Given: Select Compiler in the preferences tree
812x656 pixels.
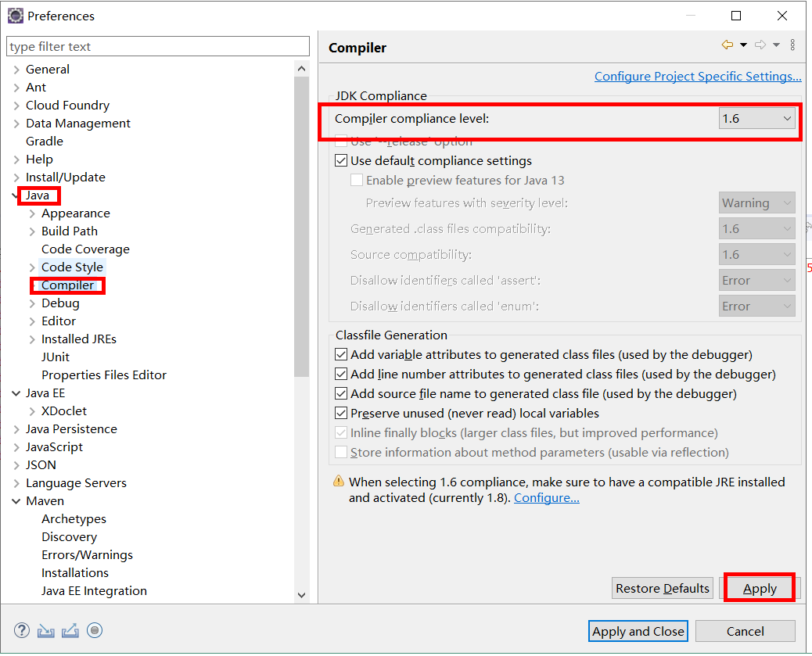Looking at the screenshot, I should tap(67, 285).
